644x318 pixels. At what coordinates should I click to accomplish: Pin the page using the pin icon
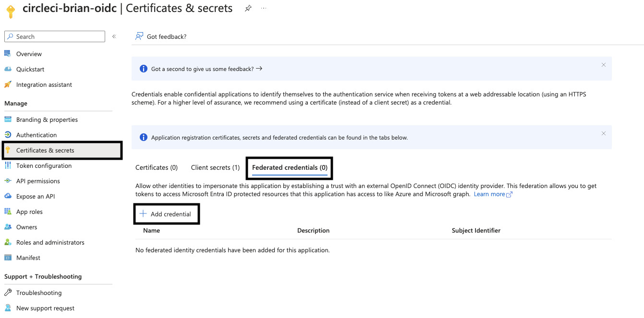248,9
